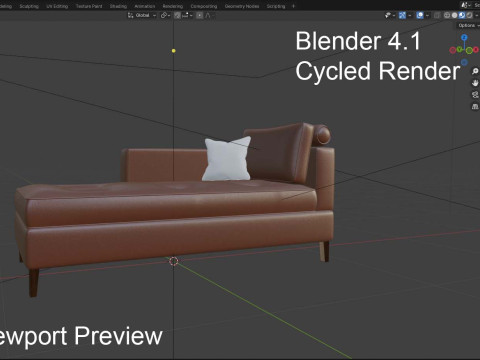Select material preview shading
The height and width of the screenshot is (360, 480).
(x=462, y=15)
